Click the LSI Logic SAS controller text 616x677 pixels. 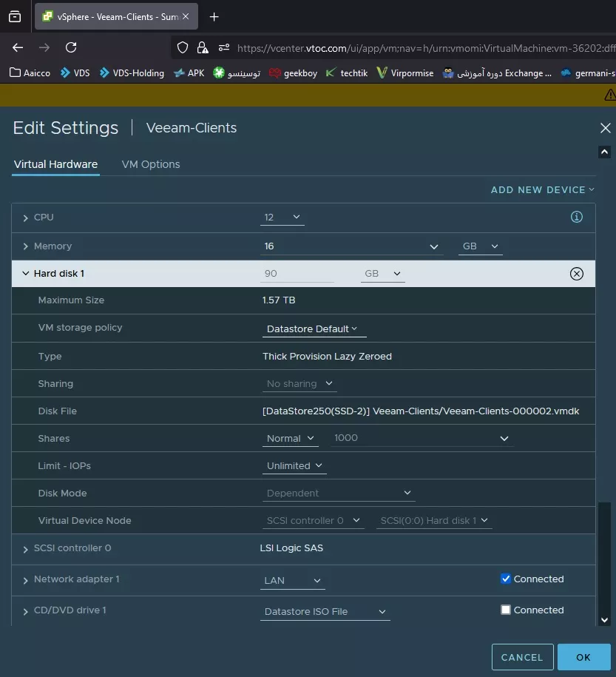point(291,548)
